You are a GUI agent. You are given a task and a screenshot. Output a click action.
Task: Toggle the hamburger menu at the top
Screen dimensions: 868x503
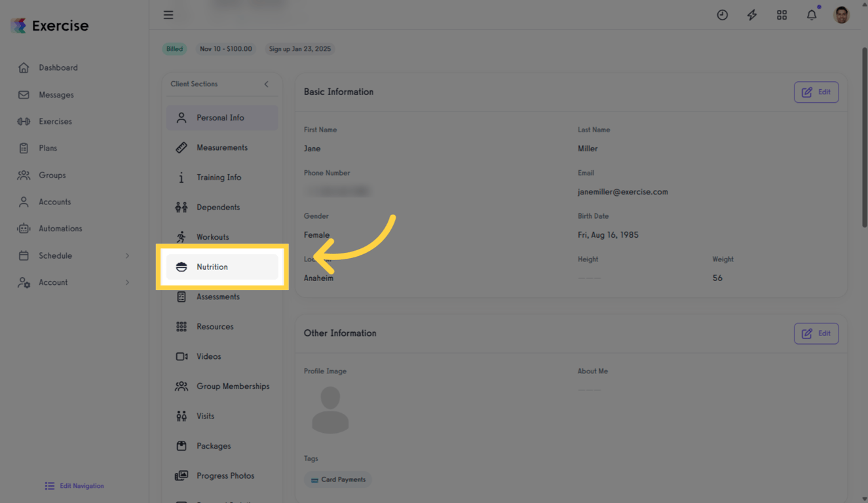pos(168,14)
